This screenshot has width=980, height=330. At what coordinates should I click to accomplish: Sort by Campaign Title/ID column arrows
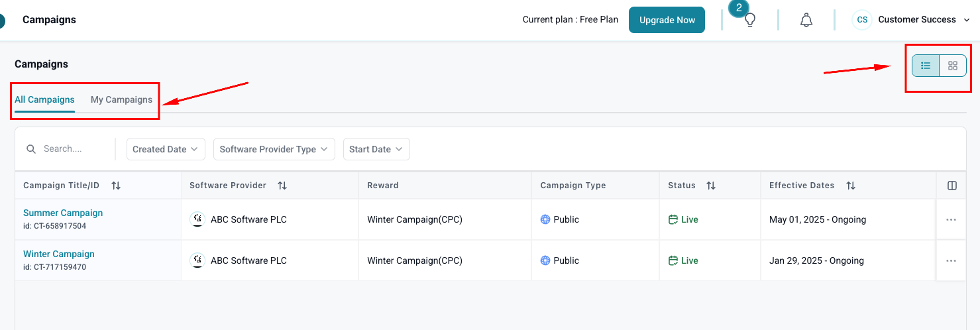116,186
